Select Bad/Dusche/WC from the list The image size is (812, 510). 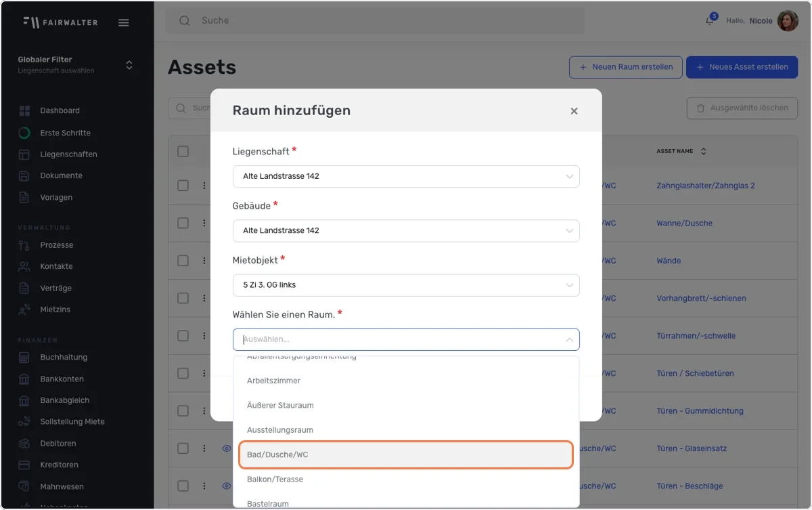406,454
